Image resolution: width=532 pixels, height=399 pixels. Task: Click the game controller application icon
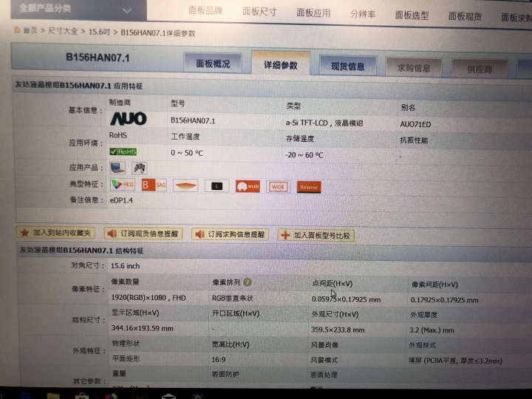(140, 168)
